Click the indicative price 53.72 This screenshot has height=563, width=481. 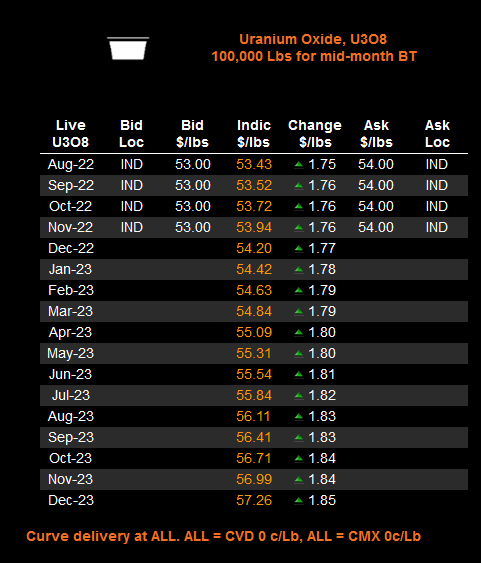click(x=254, y=206)
